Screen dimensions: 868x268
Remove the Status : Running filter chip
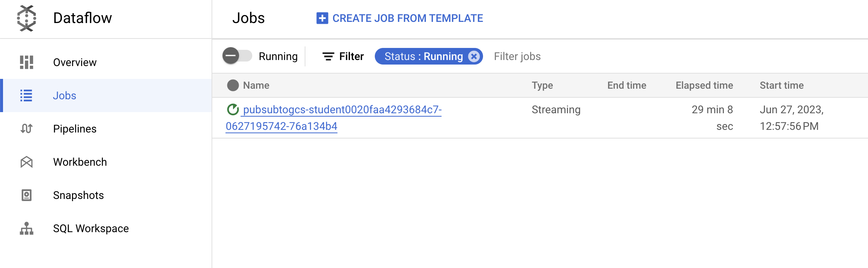[474, 56]
